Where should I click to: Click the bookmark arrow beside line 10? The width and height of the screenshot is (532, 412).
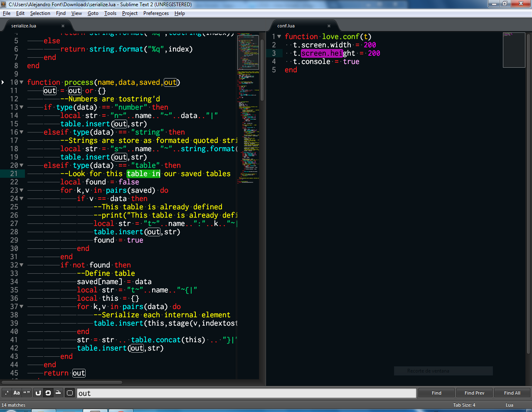(3, 82)
